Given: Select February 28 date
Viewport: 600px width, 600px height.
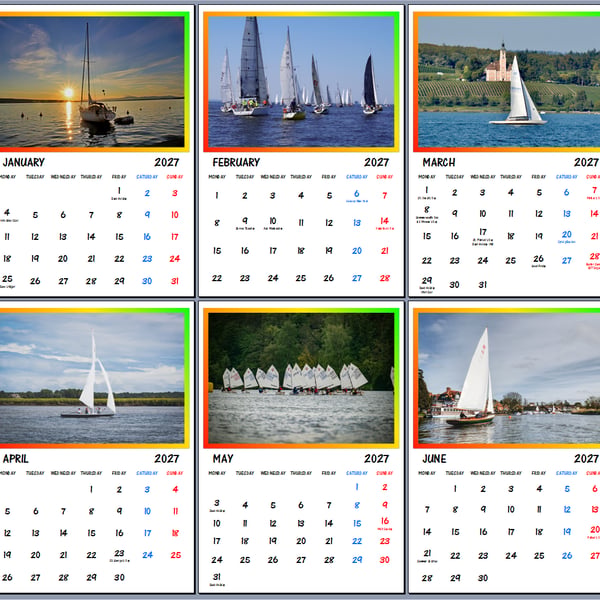Looking at the screenshot, I should [385, 278].
